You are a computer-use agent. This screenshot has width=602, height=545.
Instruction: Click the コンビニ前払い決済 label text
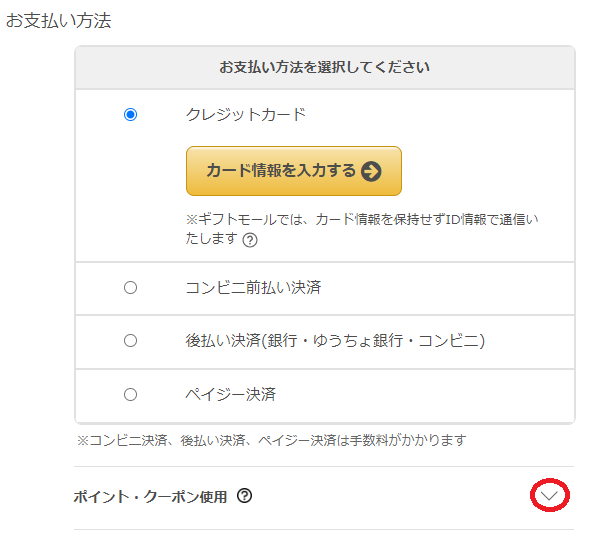pyautogui.click(x=253, y=288)
